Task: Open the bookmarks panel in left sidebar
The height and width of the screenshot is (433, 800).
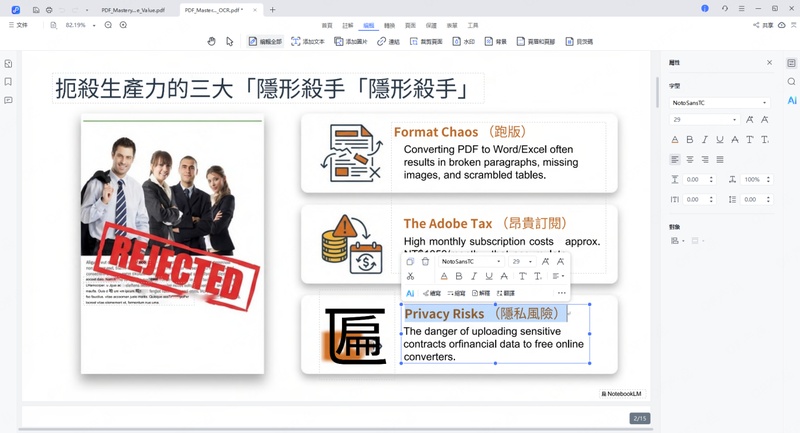Action: 8,82
